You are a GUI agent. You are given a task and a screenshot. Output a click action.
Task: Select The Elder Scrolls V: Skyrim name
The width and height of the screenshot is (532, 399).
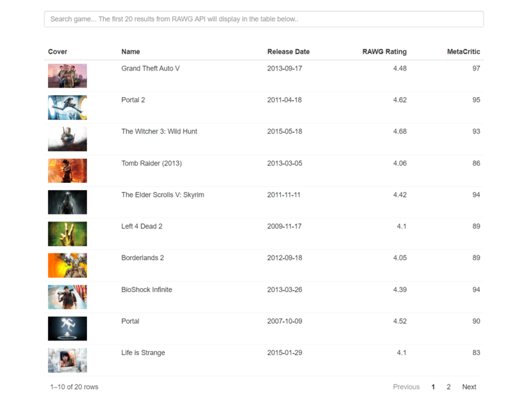163,195
